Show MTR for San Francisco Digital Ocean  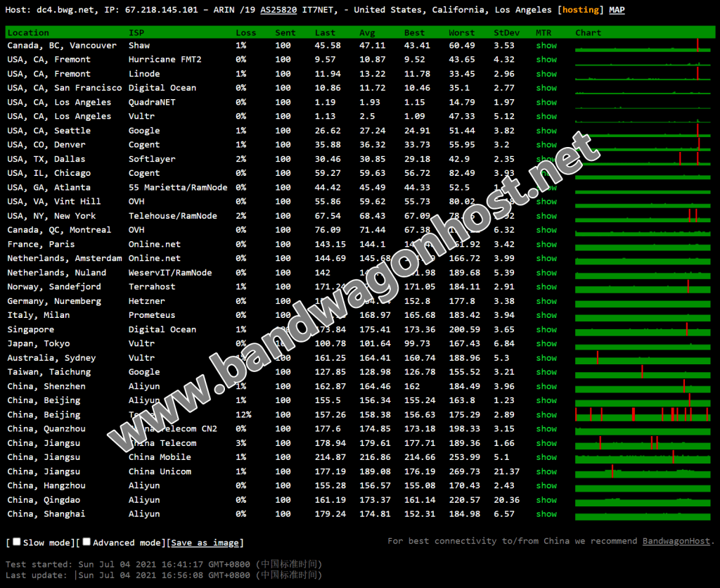tap(546, 88)
